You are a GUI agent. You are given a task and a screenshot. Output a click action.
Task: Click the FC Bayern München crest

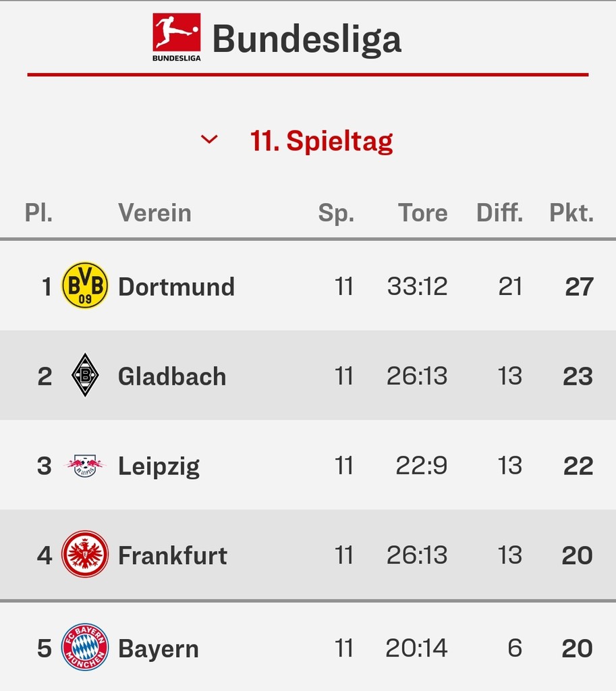(85, 647)
